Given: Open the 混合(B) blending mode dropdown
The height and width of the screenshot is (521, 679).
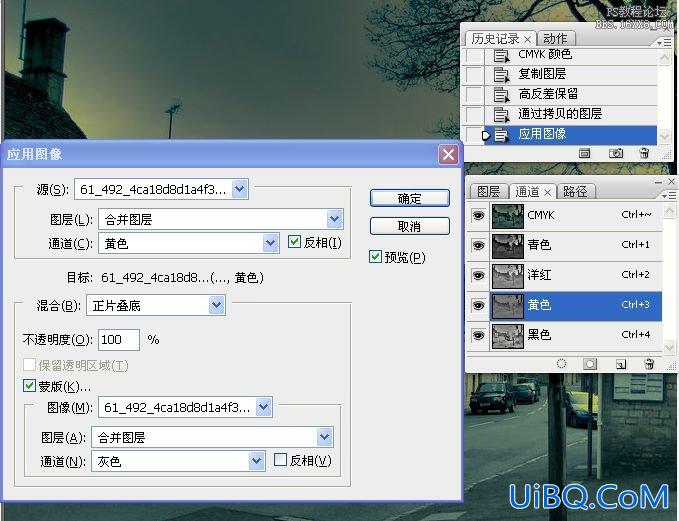Looking at the screenshot, I should (x=217, y=305).
